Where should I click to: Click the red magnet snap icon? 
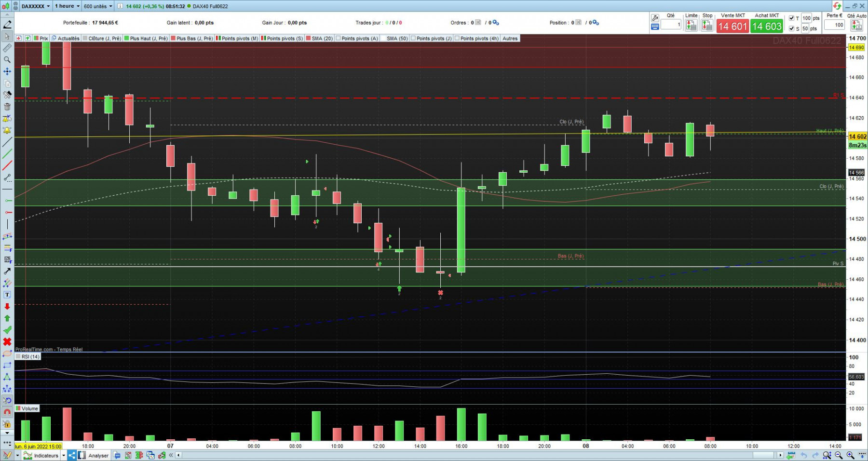[x=7, y=412]
